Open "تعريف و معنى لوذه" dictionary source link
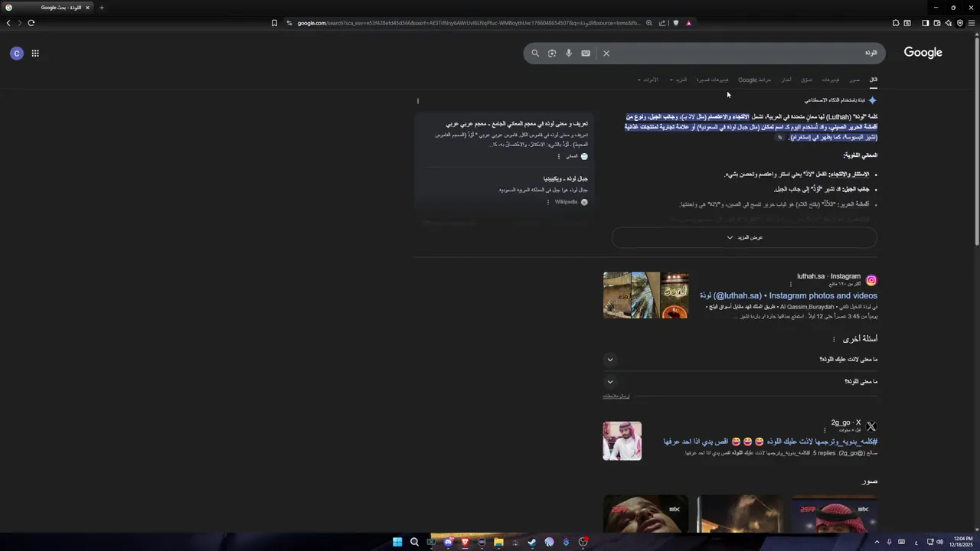 pyautogui.click(x=518, y=124)
